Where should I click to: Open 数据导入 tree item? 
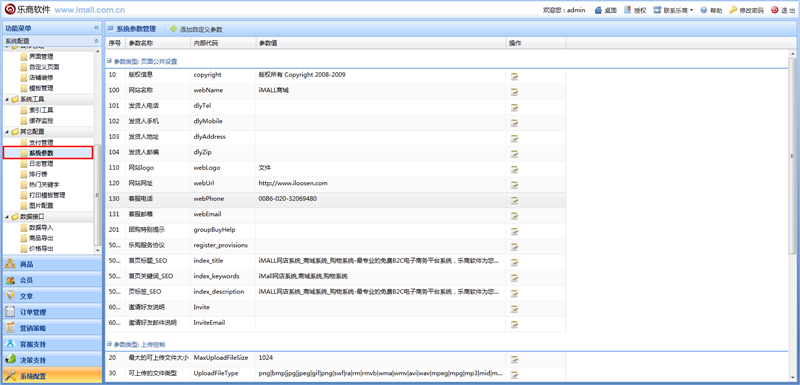point(41,227)
